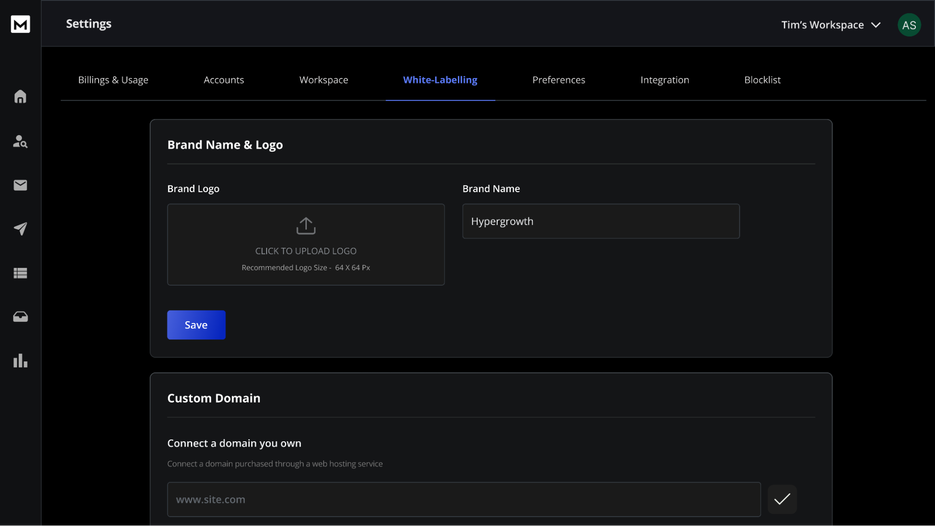Click the M logo in the sidebar
The height and width of the screenshot is (526, 935).
click(20, 24)
